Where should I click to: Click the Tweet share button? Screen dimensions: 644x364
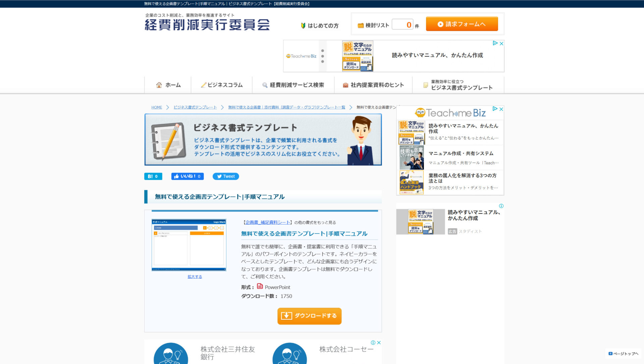click(225, 176)
